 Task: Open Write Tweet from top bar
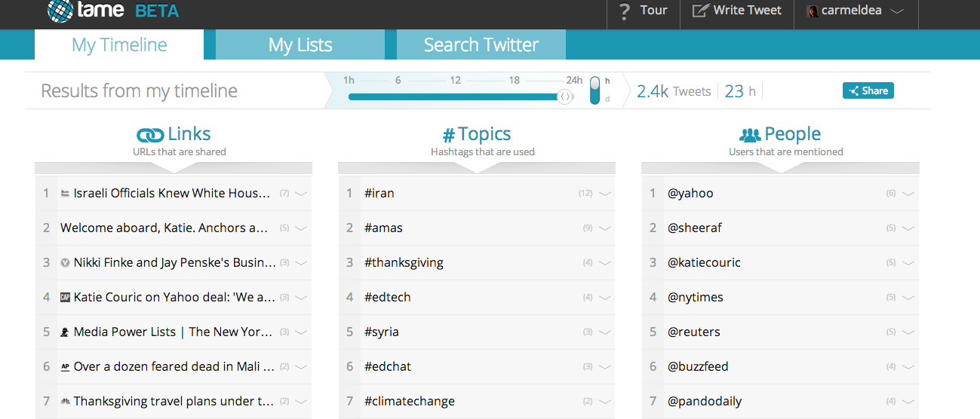[x=738, y=11]
